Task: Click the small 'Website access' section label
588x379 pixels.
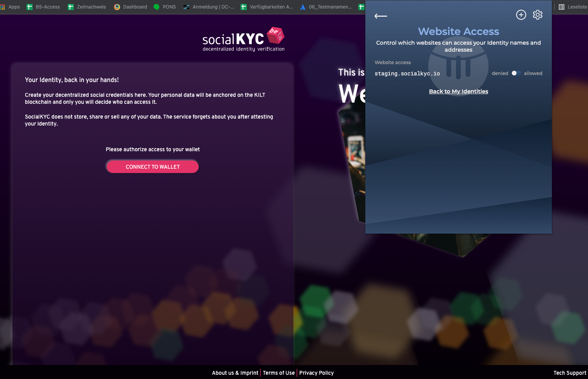Action: point(393,62)
